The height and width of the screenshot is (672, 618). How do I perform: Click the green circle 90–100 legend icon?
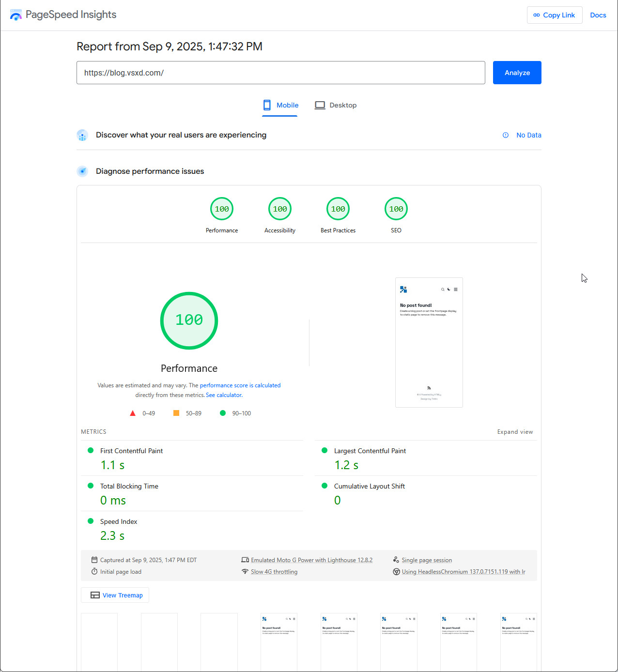(x=223, y=413)
